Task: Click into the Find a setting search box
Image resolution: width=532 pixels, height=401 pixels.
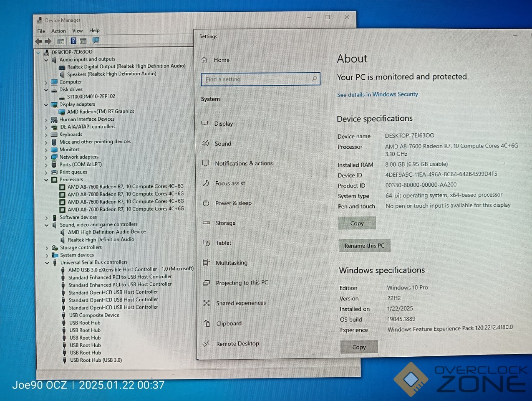Action: tap(260, 79)
